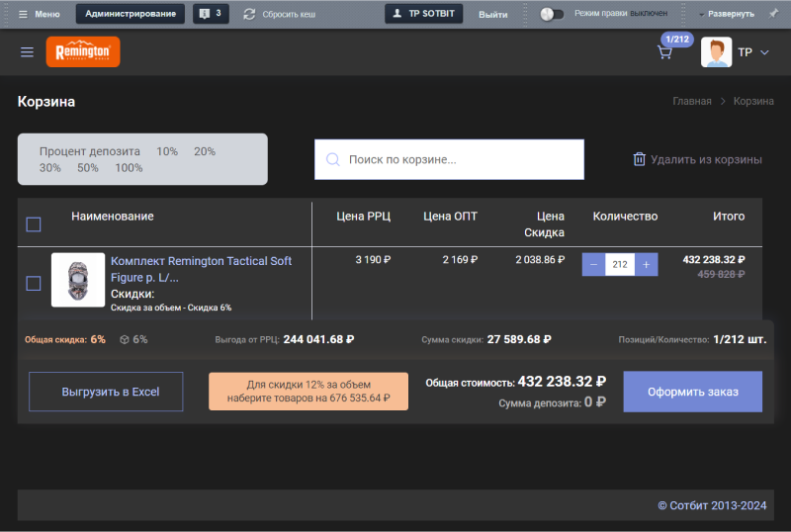Image resolution: width=791 pixels, height=532 pixels.
Task: Click the Сумма скидки 27 589.68 ₽ value
Action: coord(519,340)
